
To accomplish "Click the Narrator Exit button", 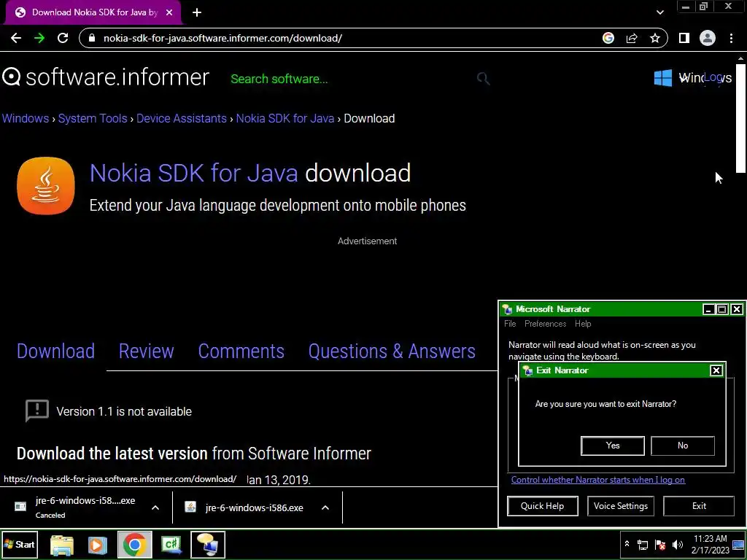I will pyautogui.click(x=699, y=506).
